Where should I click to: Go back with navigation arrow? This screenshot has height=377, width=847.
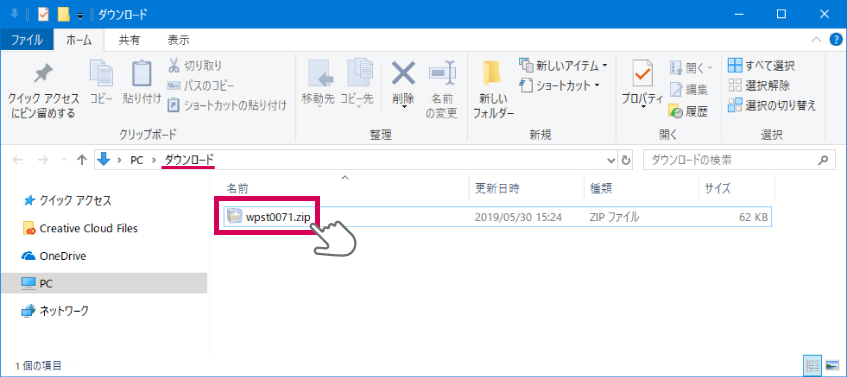click(x=18, y=160)
